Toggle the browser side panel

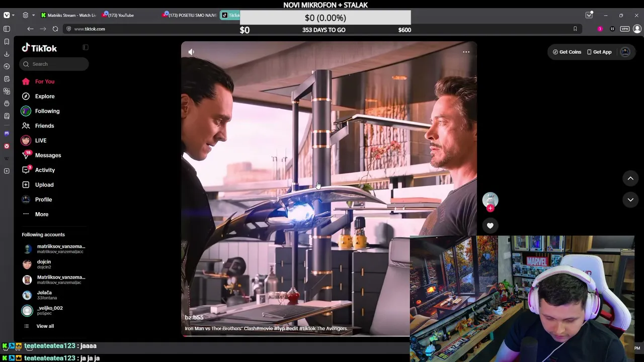pyautogui.click(x=7, y=29)
